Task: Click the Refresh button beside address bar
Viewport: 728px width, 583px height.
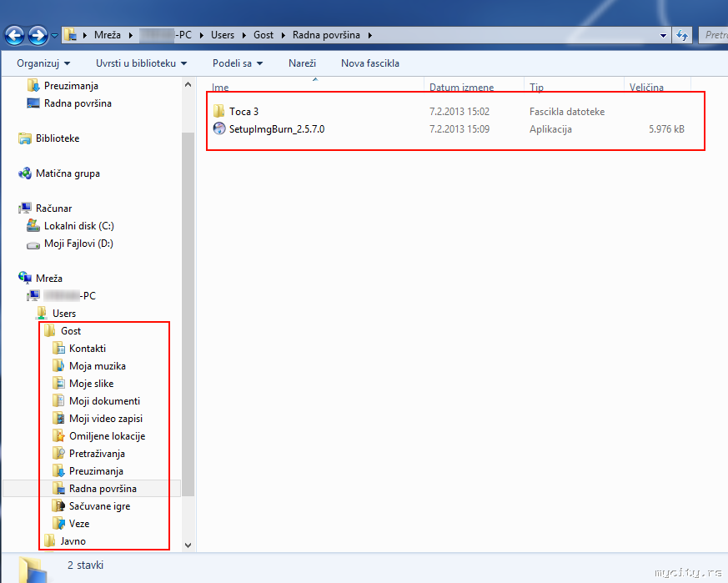Action: click(681, 35)
